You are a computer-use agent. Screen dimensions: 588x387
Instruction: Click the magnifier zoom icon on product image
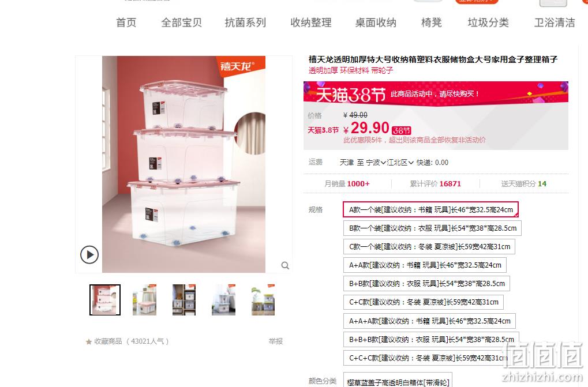point(285,265)
